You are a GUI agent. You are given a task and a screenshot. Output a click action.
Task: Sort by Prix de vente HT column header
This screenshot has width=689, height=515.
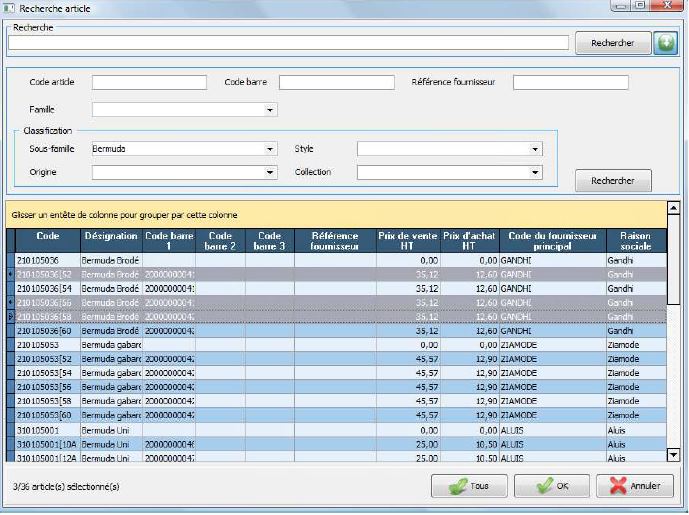coord(407,240)
